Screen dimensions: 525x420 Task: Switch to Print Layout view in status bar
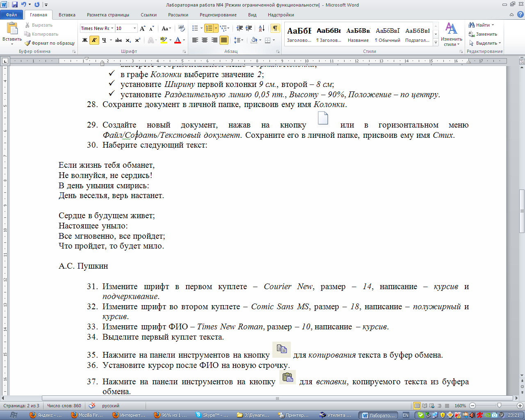tap(417, 406)
